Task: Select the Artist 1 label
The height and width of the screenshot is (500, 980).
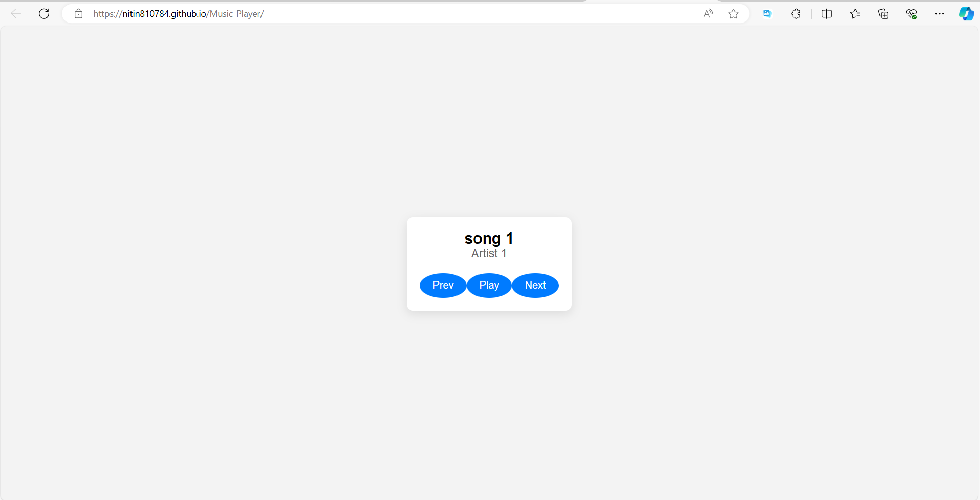Action: (489, 253)
